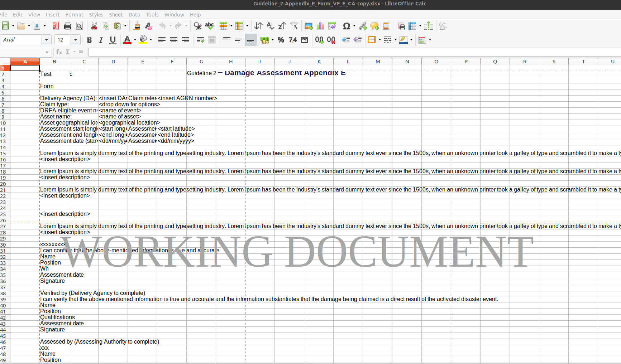The image size is (621, 364).
Task: Open the Insert menu
Action: (x=53, y=15)
